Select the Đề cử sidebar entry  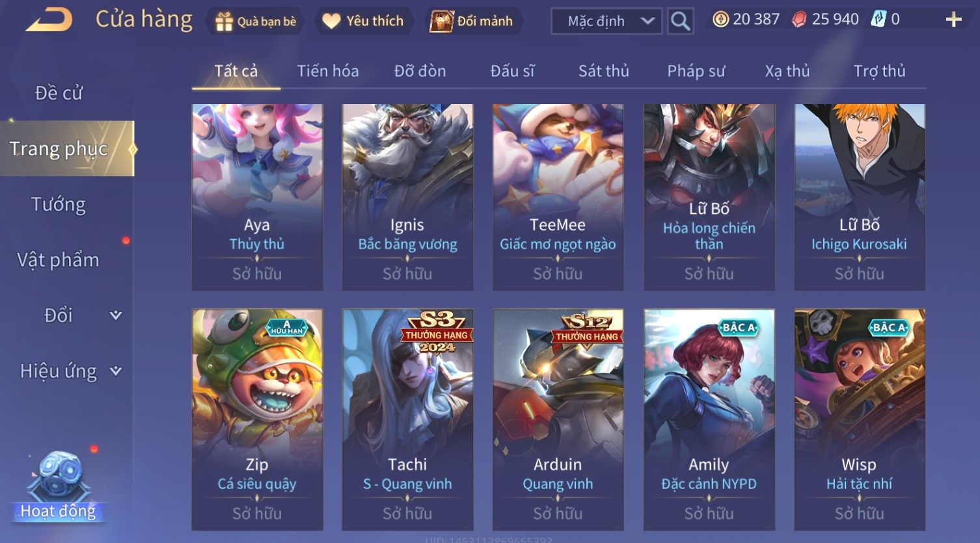click(x=59, y=93)
